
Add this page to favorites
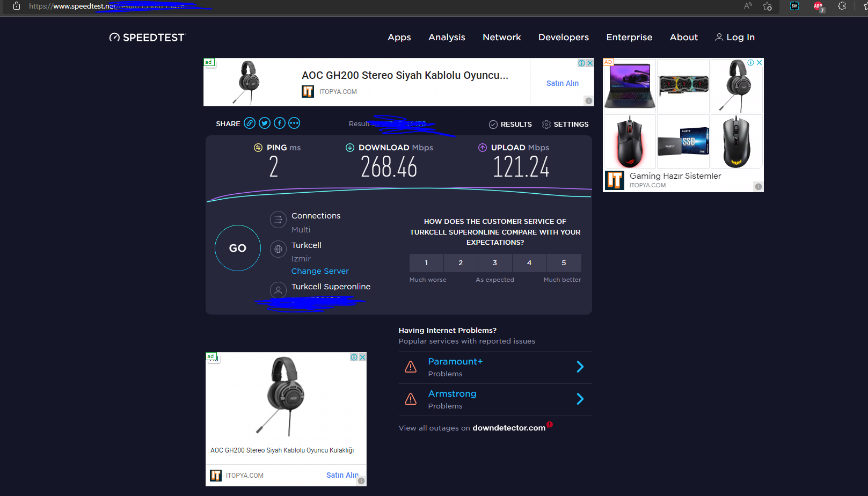[768, 6]
